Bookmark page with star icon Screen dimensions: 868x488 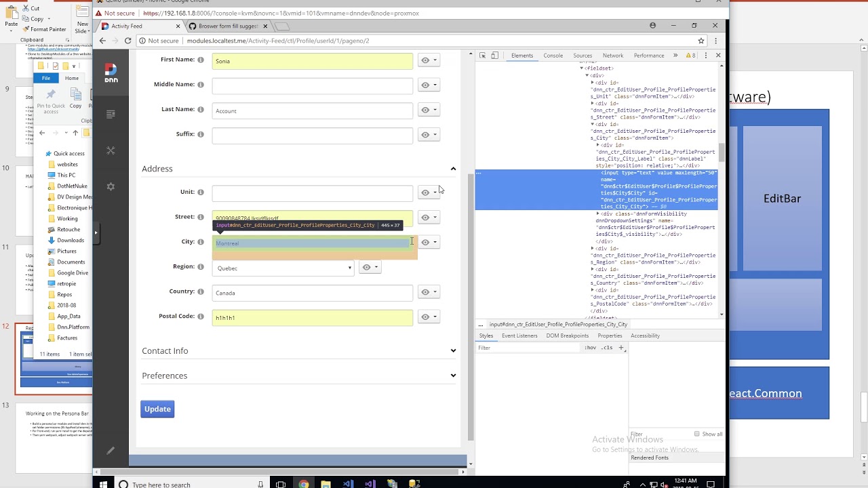[x=701, y=41]
